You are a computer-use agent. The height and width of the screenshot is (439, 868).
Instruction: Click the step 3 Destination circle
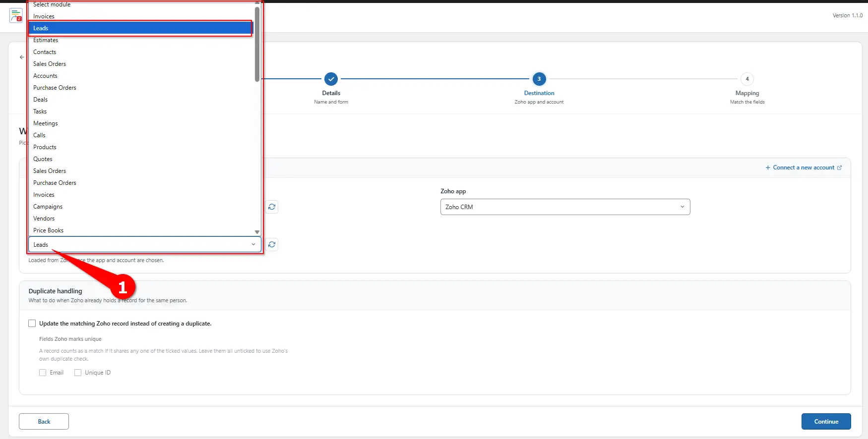[x=539, y=79]
